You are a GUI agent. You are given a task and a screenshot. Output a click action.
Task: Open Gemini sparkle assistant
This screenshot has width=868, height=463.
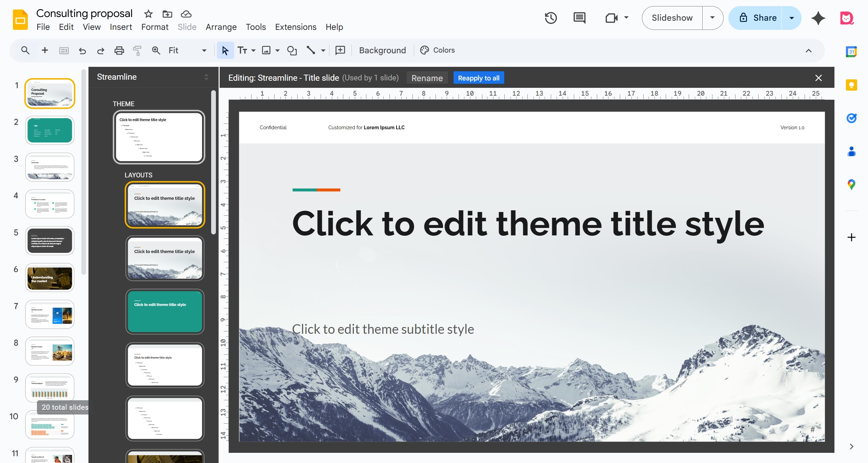point(818,18)
